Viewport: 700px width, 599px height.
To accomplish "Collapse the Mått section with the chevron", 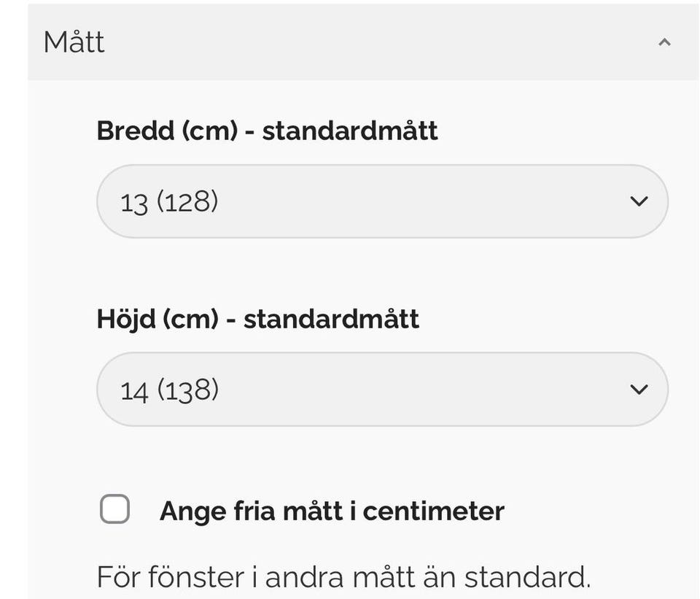I will [664, 42].
